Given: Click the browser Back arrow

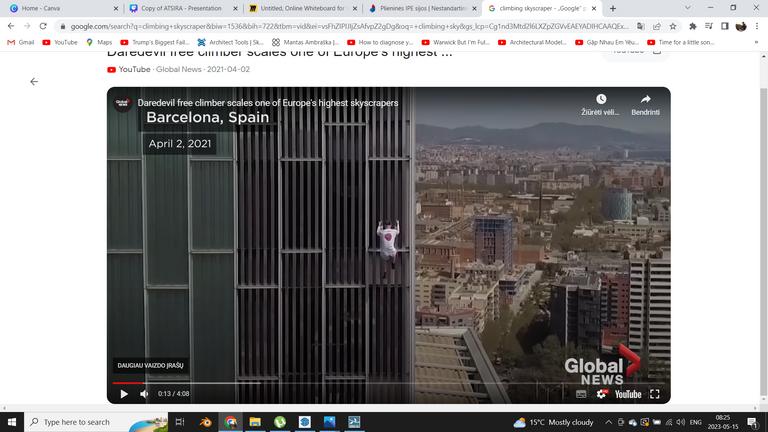Looking at the screenshot, I should pyautogui.click(x=11, y=26).
